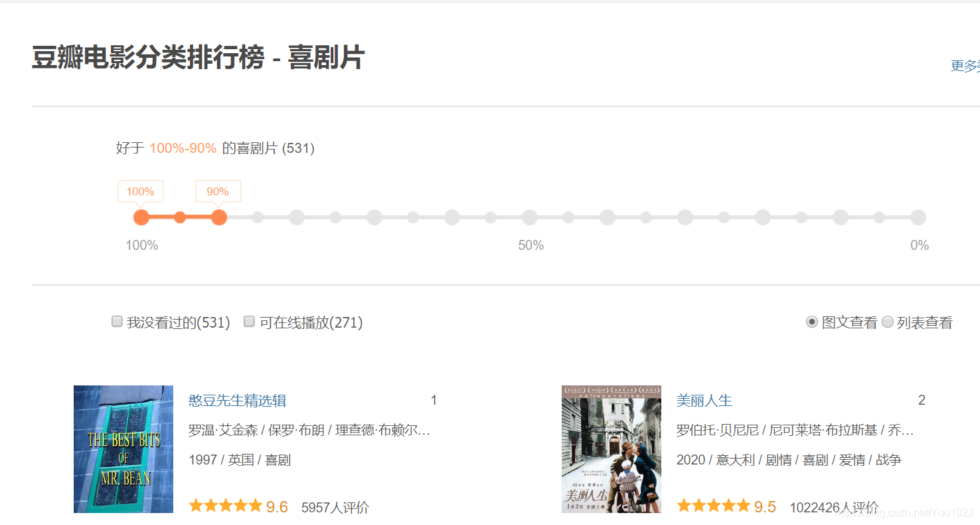Click the 5957人评价 review count

tap(335, 508)
